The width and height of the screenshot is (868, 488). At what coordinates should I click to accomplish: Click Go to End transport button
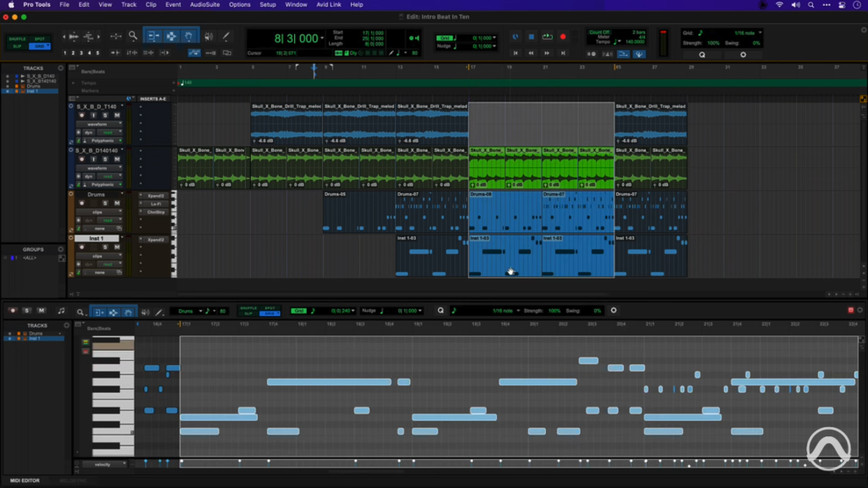pos(563,53)
